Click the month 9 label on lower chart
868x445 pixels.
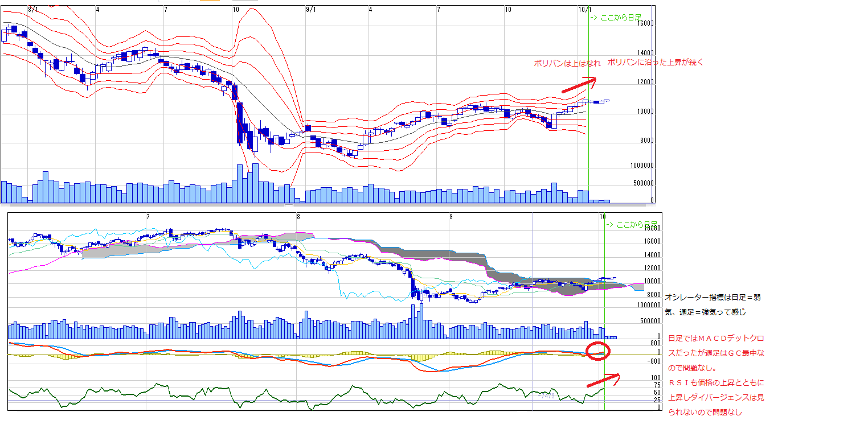[x=451, y=217]
